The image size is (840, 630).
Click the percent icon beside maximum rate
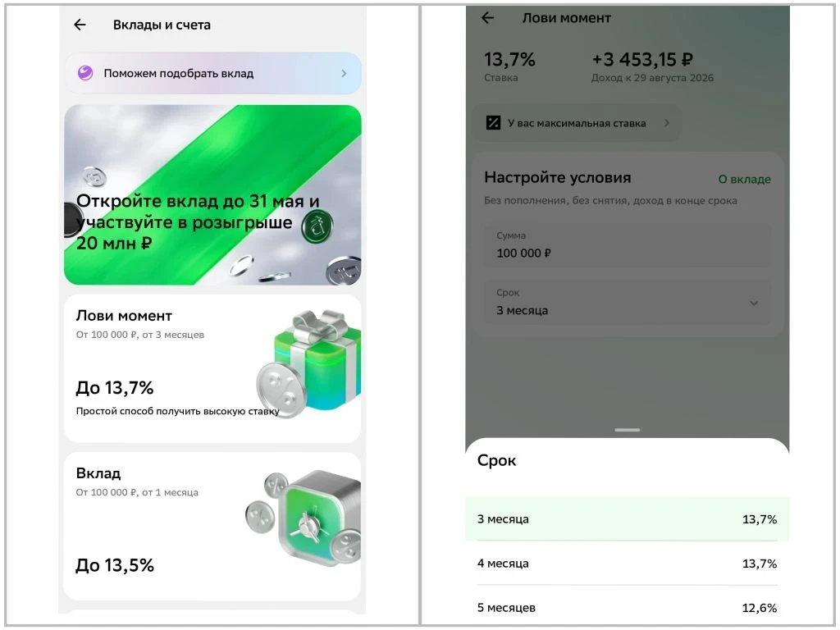point(493,123)
